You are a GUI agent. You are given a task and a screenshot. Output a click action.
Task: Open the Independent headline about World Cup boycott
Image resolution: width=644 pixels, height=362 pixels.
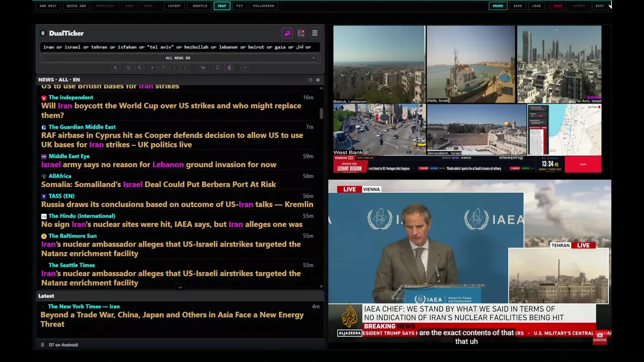[x=171, y=111]
